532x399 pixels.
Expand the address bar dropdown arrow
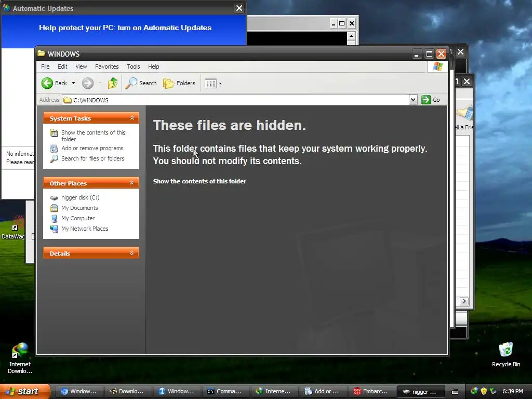click(x=413, y=100)
